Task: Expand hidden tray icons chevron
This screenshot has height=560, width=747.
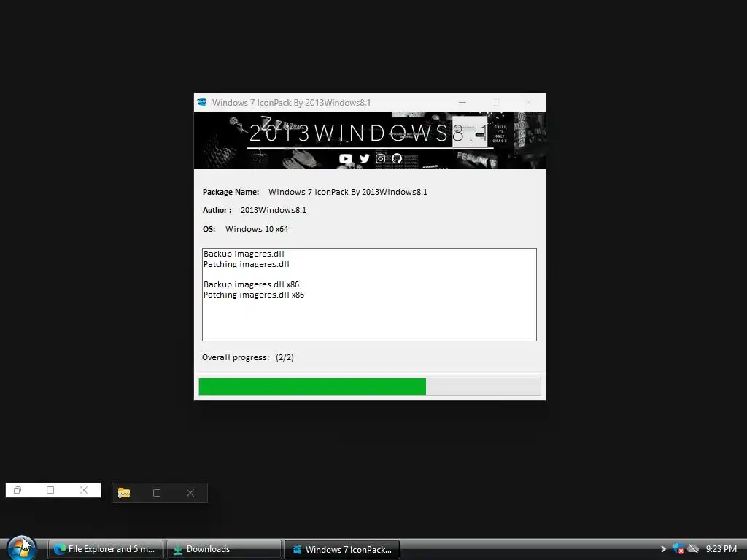Action: tap(663, 549)
